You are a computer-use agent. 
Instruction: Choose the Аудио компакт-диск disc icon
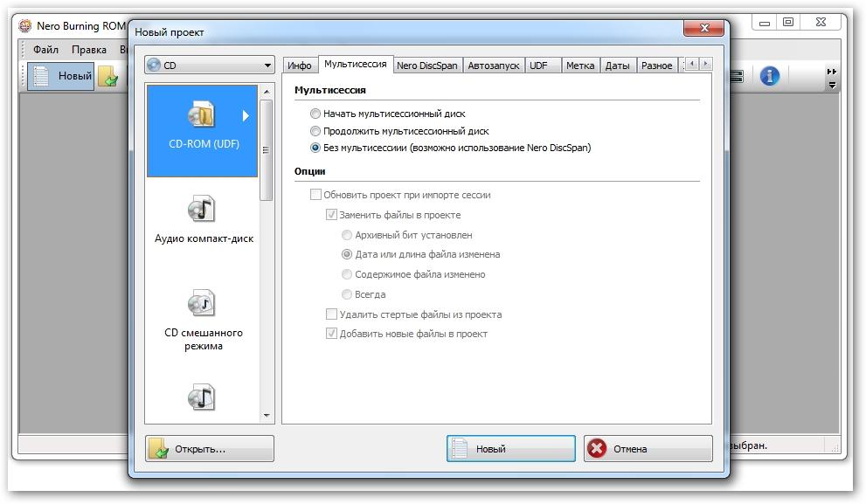pyautogui.click(x=201, y=210)
